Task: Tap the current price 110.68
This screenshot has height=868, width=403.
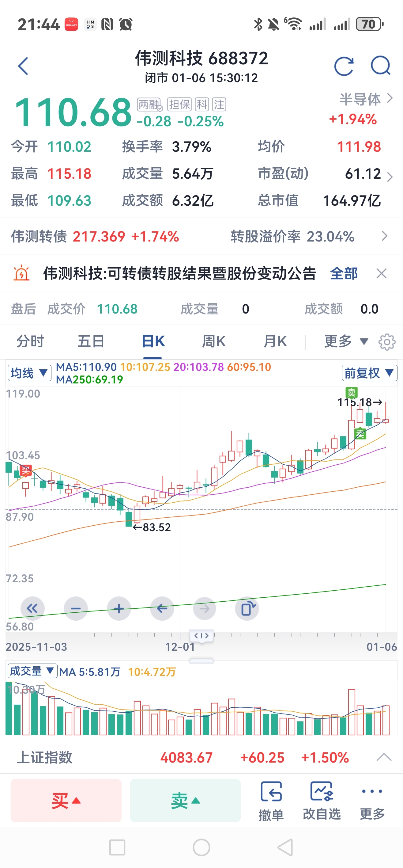Action: pyautogui.click(x=73, y=112)
